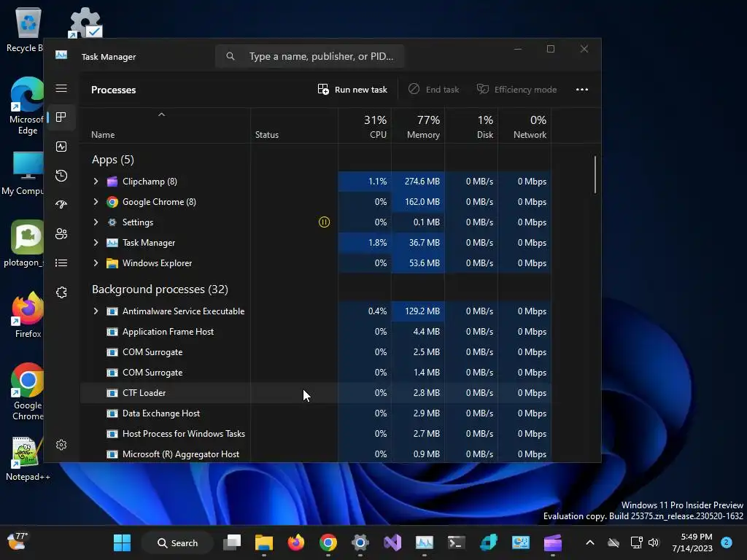The width and height of the screenshot is (747, 560).
Task: Select the CTF Loader process row
Action: click(x=315, y=393)
